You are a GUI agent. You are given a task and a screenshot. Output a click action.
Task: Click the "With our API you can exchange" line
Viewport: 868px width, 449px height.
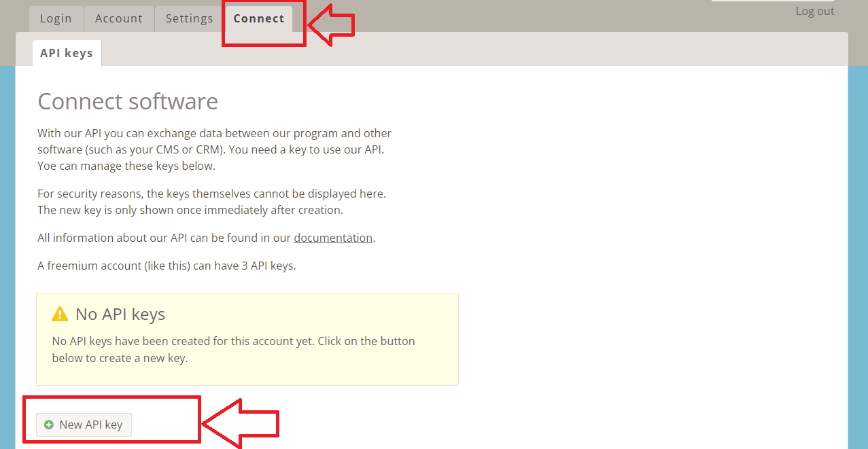coord(215,133)
